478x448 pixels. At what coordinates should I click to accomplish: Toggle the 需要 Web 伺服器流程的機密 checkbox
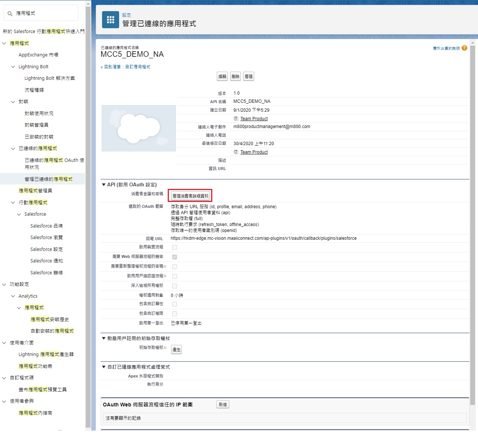174,257
